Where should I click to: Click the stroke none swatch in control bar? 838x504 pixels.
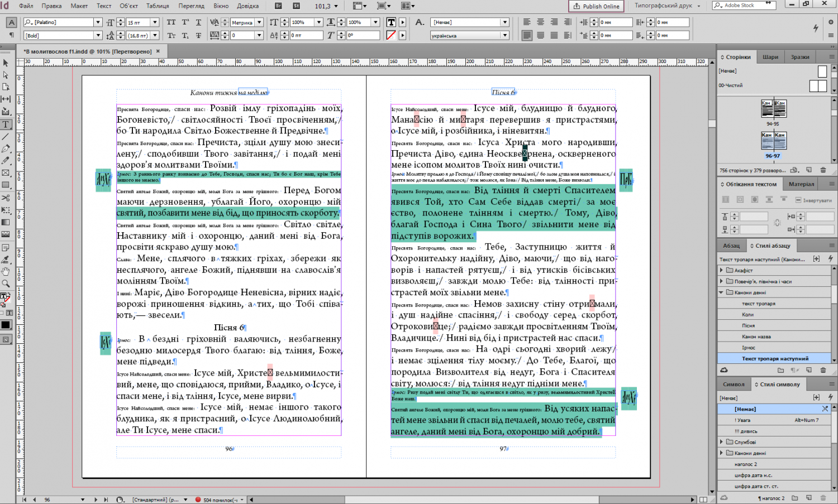(391, 35)
